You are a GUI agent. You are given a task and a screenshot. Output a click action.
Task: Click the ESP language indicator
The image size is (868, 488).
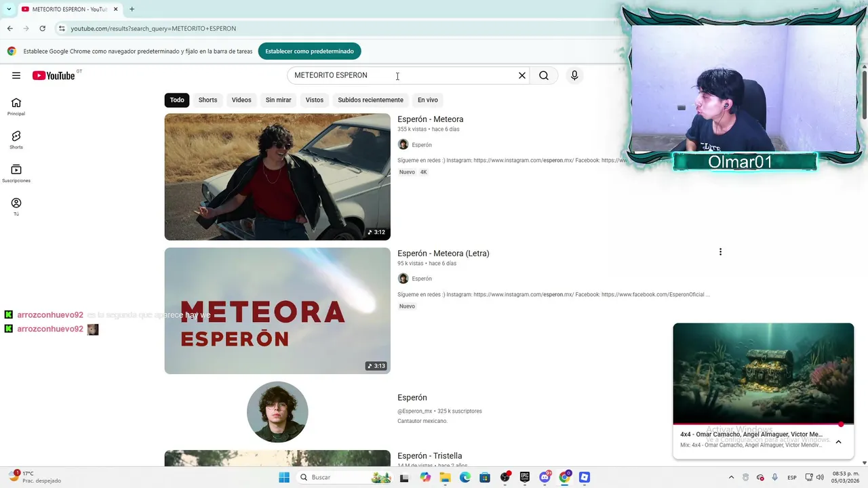point(792,477)
